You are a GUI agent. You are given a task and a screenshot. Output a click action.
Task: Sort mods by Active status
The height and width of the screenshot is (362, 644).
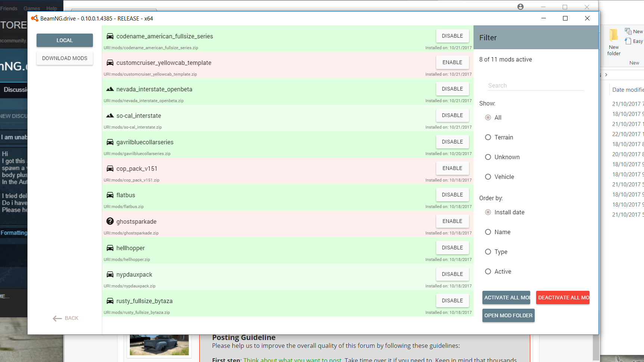488,271
